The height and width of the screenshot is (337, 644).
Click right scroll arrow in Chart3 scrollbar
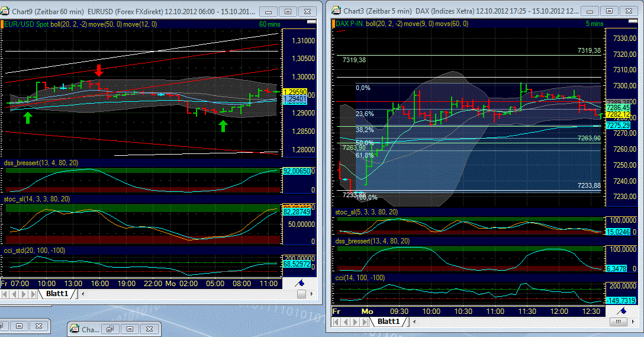tap(633, 322)
